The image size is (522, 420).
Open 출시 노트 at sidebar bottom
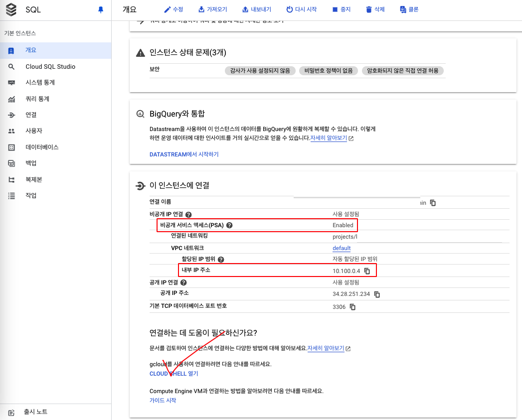pos(56,412)
